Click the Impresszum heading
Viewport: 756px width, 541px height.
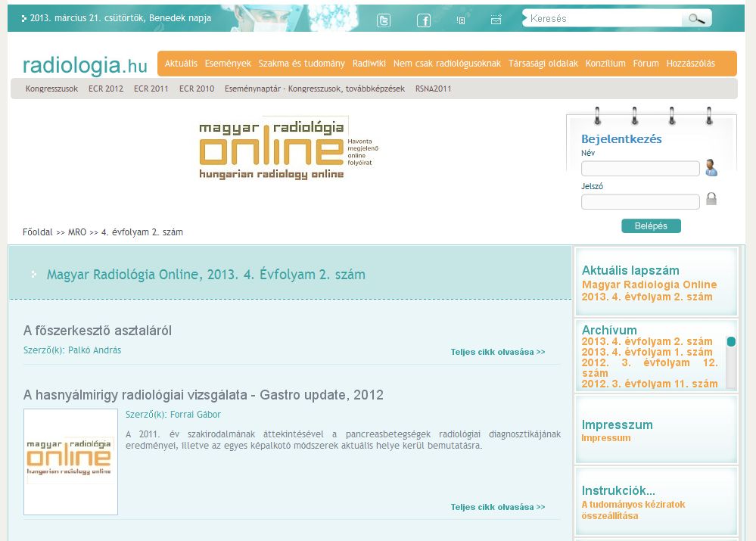(x=618, y=424)
